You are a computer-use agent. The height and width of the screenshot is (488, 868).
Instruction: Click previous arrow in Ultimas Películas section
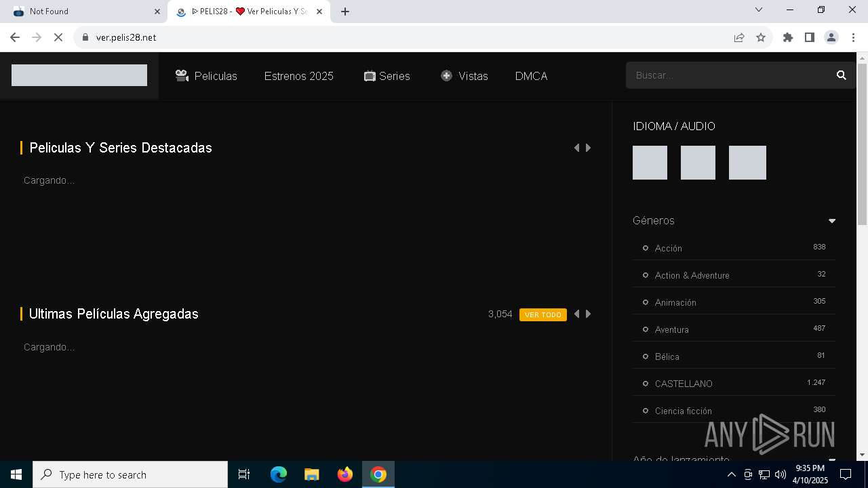576,314
